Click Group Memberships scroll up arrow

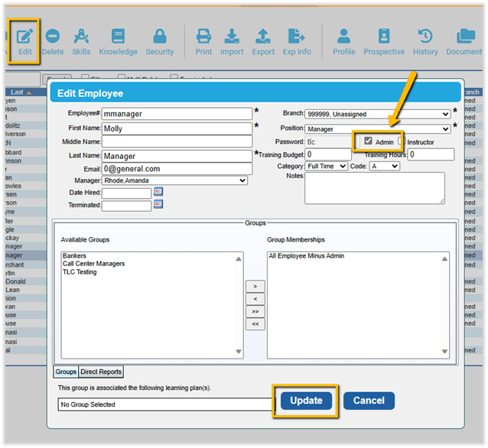pyautogui.click(x=444, y=259)
